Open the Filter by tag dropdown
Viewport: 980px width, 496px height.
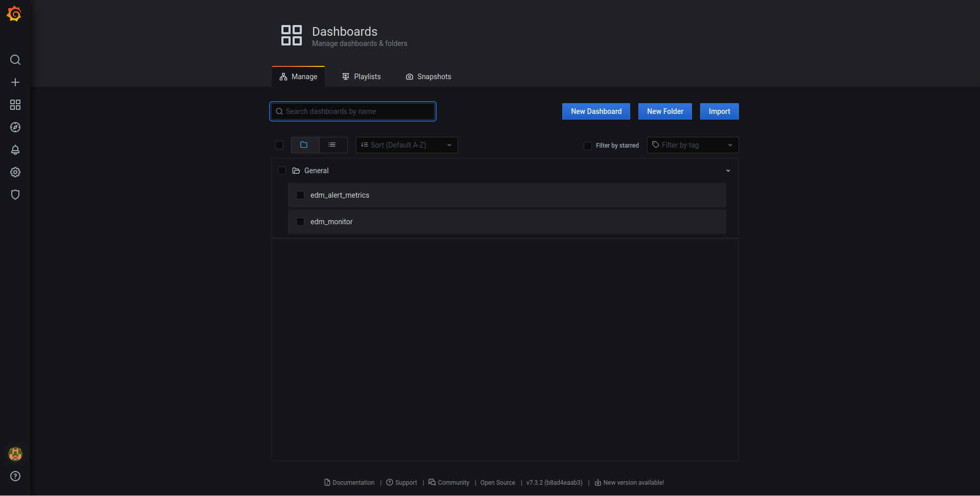click(693, 145)
